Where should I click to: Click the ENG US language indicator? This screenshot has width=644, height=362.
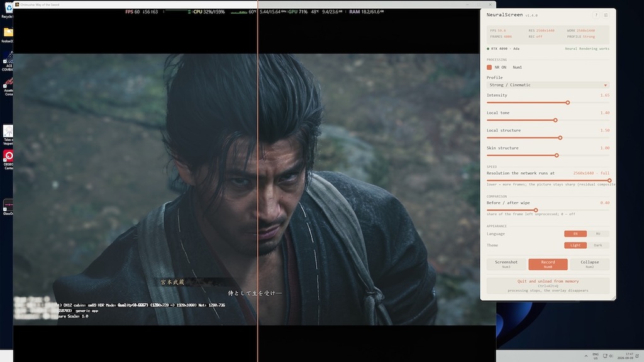coord(596,356)
